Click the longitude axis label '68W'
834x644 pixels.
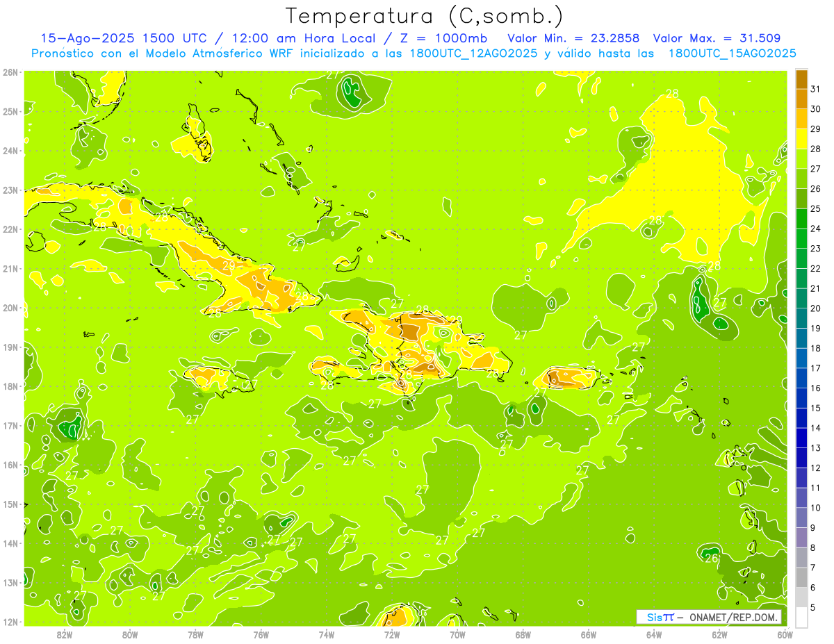pos(523,634)
